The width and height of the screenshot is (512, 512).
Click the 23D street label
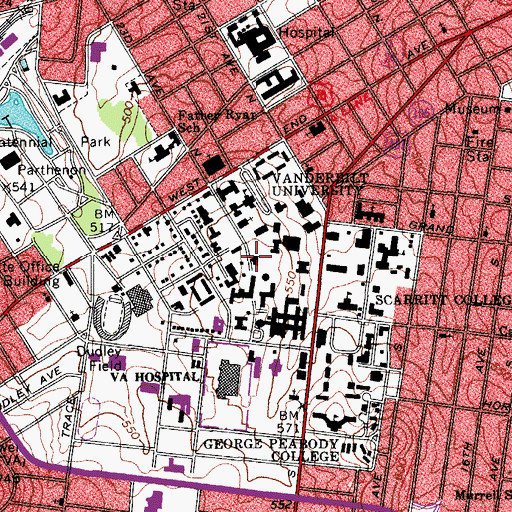click(126, 32)
